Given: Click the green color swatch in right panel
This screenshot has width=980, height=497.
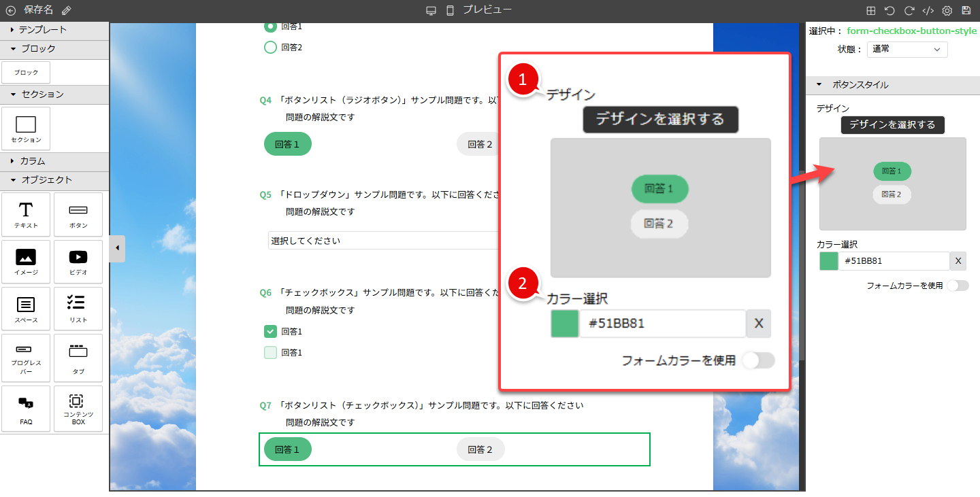Looking at the screenshot, I should pos(828,261).
